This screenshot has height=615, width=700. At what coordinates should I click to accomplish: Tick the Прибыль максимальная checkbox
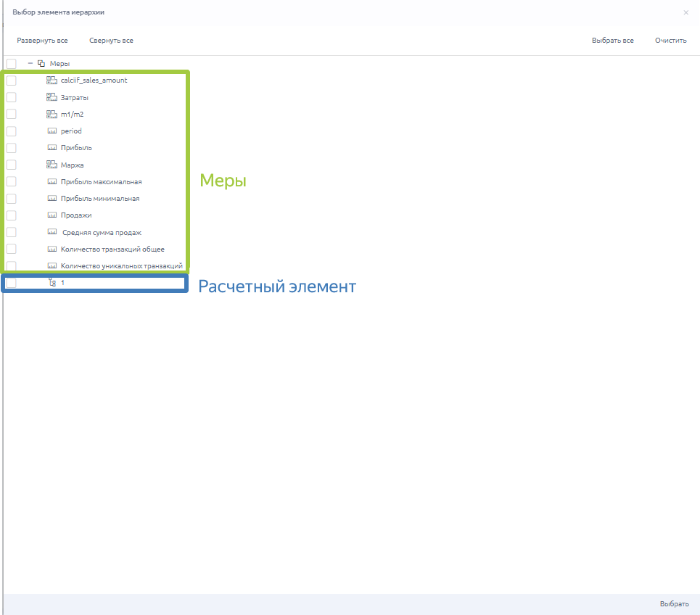(x=11, y=181)
